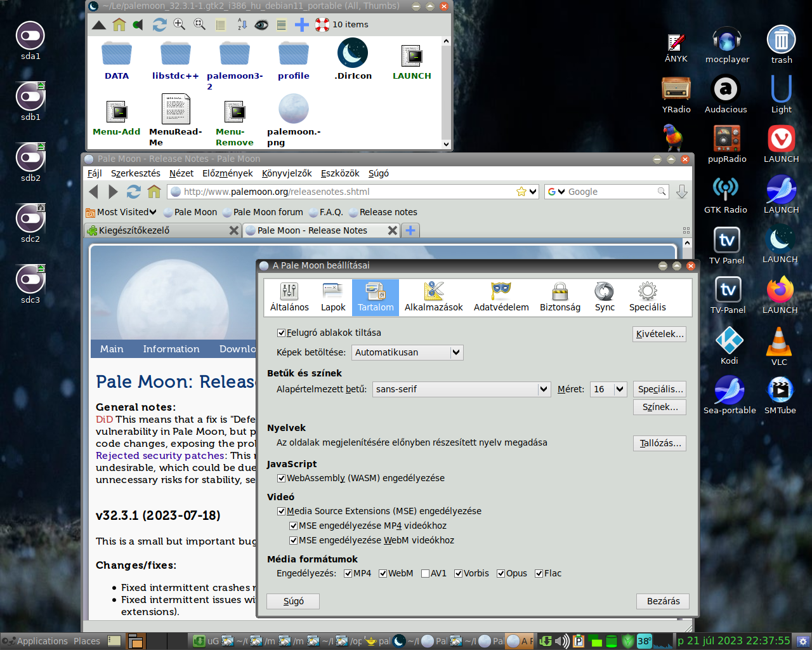Go to browser Home page icon

[154, 192]
